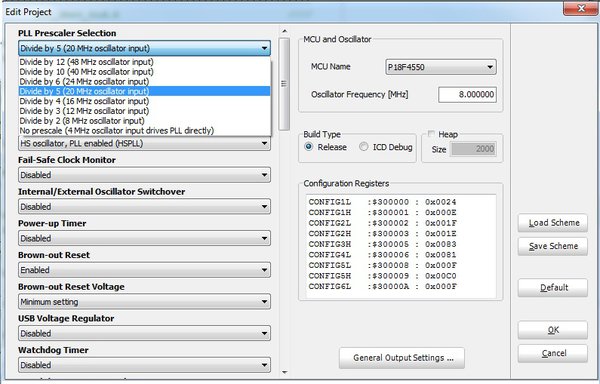Viewport: 600px width, 384px height.
Task: Open Power-up Timer dropdown
Action: click(x=144, y=239)
